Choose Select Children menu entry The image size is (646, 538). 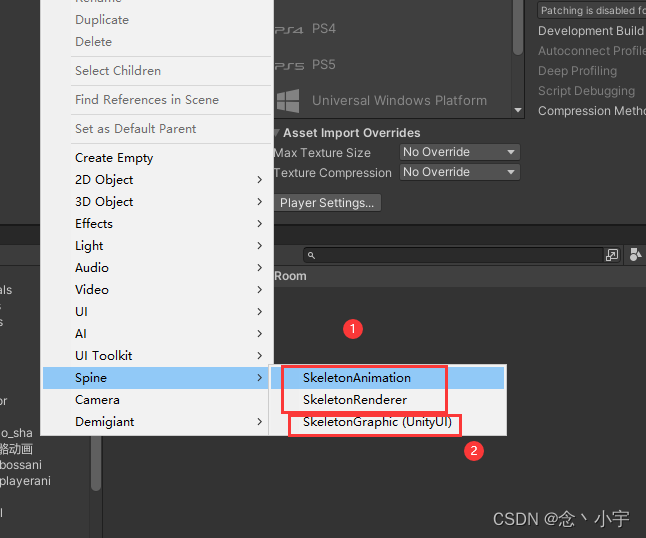click(157, 70)
